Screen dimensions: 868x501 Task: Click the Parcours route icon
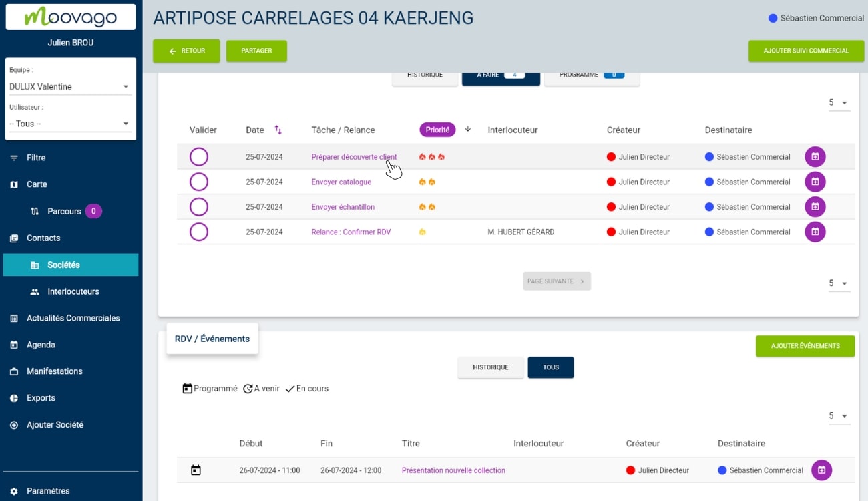pos(35,211)
